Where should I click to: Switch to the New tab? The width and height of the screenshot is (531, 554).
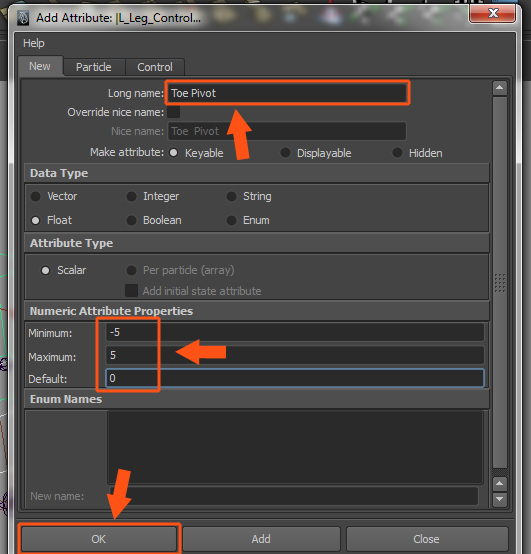[x=40, y=66]
